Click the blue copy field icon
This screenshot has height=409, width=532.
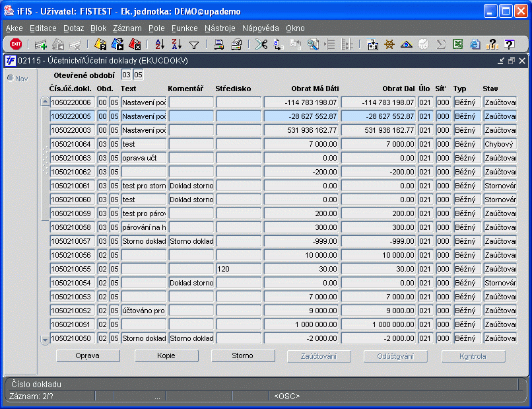[x=279, y=44]
